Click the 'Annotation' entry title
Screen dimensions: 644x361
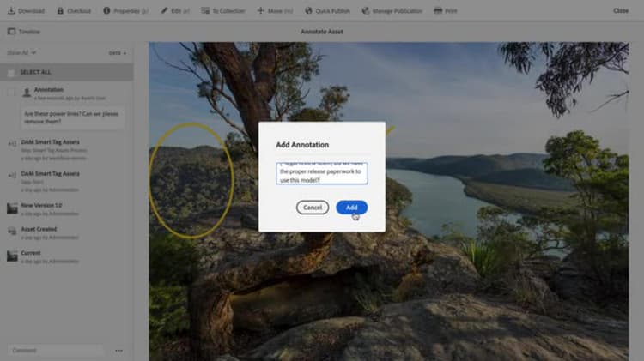tap(49, 89)
